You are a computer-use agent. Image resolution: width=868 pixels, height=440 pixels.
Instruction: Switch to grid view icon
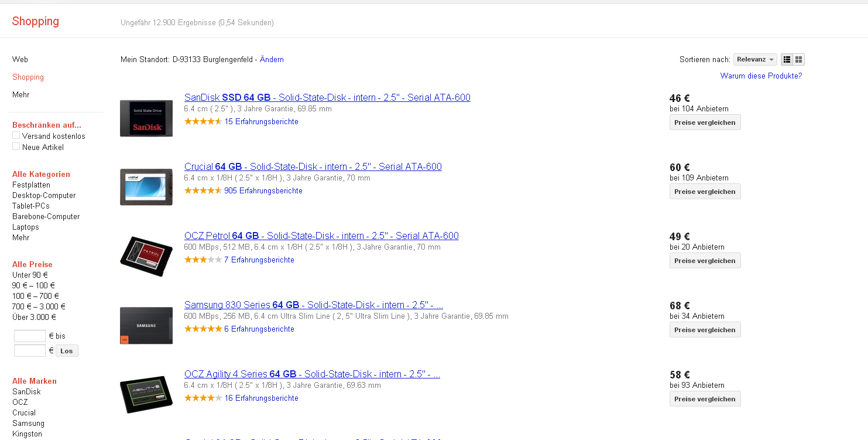point(799,59)
